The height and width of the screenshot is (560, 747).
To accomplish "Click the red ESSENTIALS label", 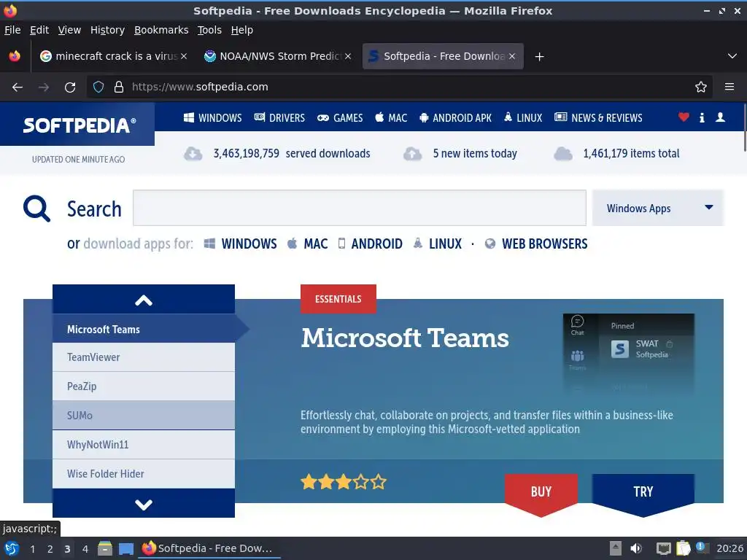I will click(x=338, y=299).
